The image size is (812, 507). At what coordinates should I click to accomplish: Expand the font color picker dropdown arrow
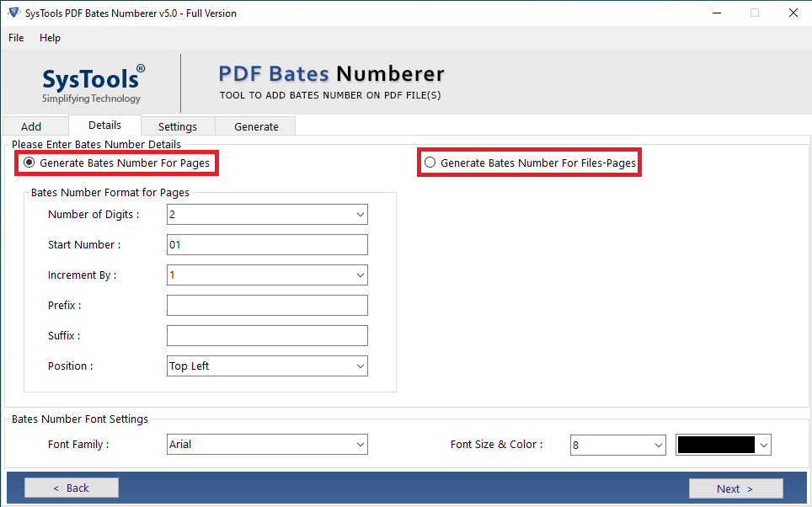[x=764, y=445]
